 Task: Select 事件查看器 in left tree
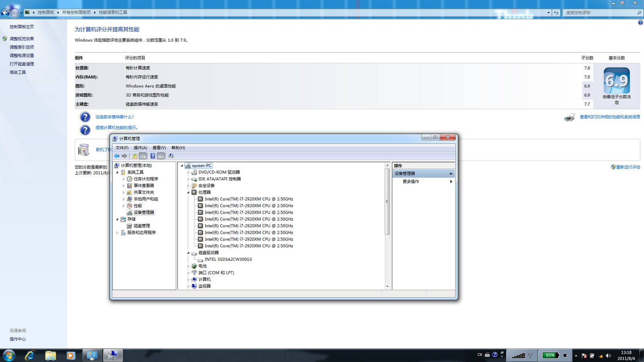click(x=144, y=186)
